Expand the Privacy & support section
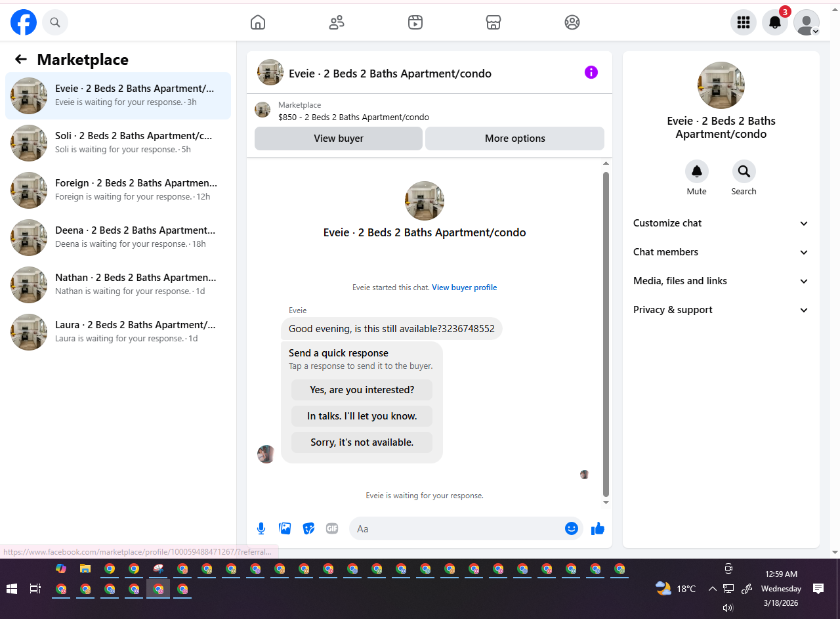 (x=721, y=310)
